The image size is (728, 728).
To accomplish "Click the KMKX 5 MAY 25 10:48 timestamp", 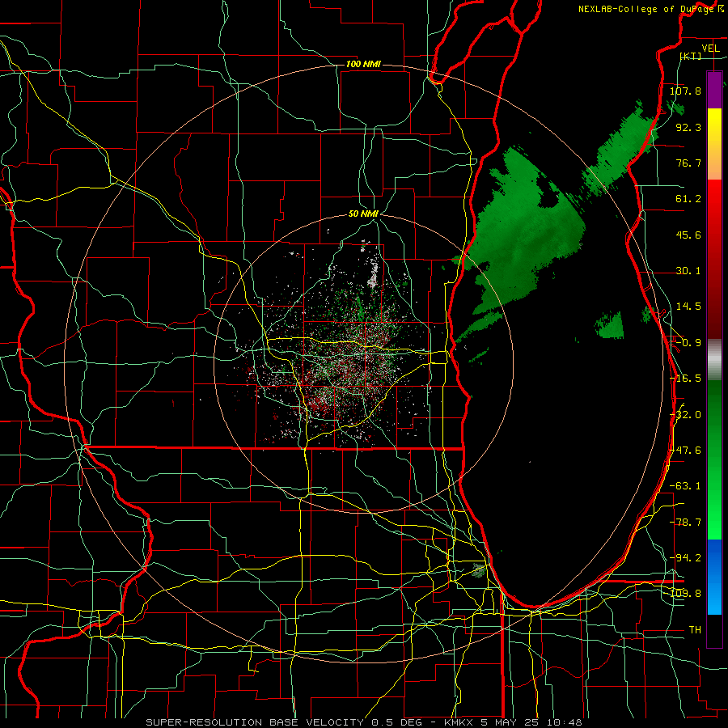I will click(513, 722).
